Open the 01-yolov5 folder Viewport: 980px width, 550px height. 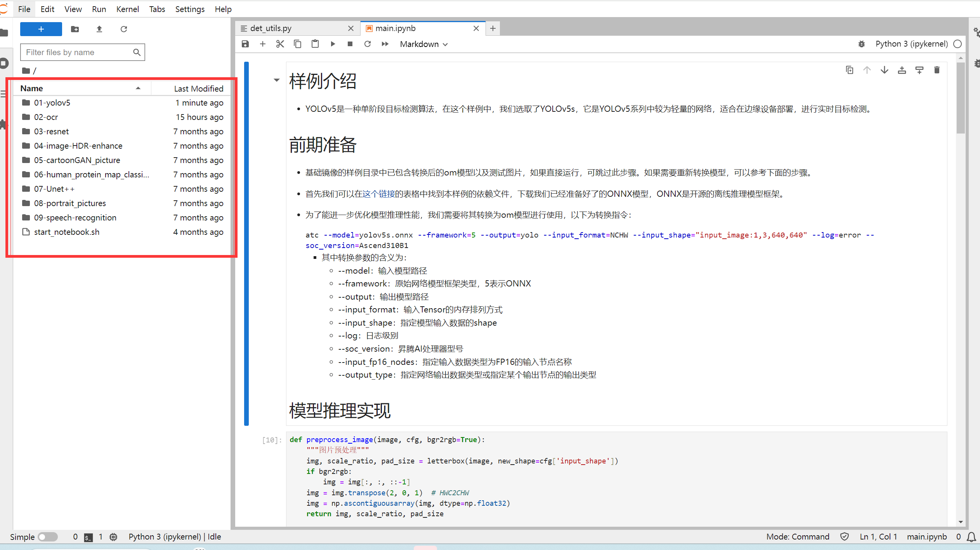point(52,103)
